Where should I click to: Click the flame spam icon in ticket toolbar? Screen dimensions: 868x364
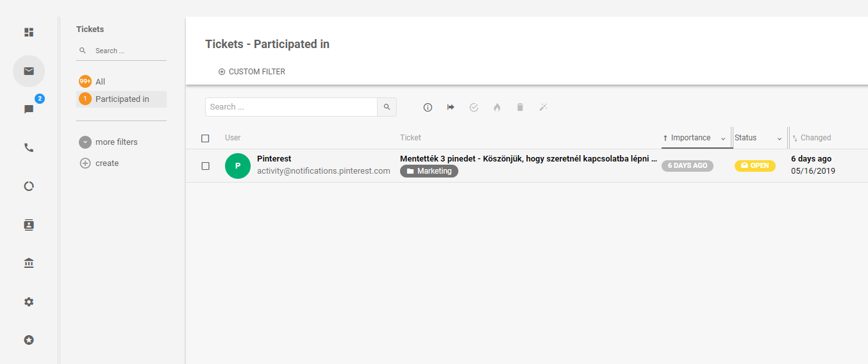point(497,107)
